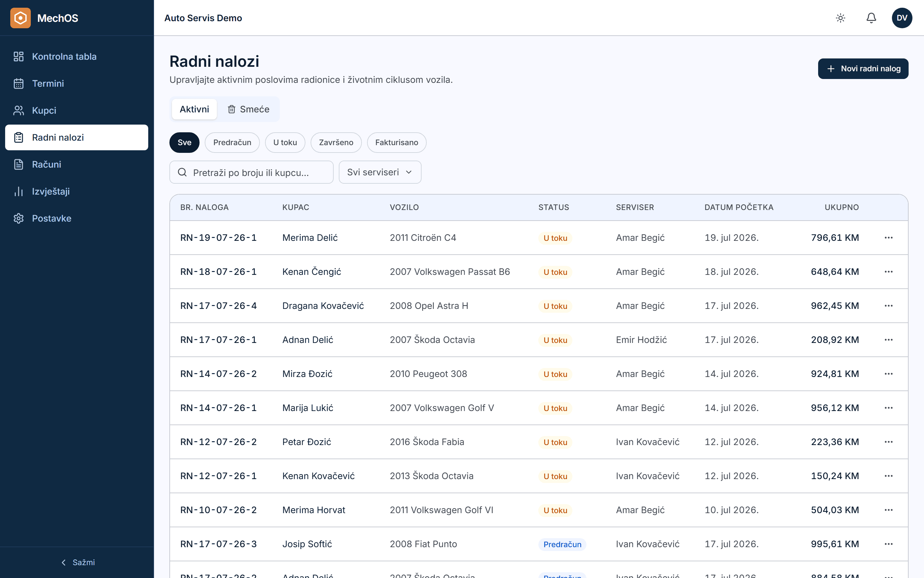Open Izvještaji in the sidebar
The height and width of the screenshot is (578, 924).
76,191
